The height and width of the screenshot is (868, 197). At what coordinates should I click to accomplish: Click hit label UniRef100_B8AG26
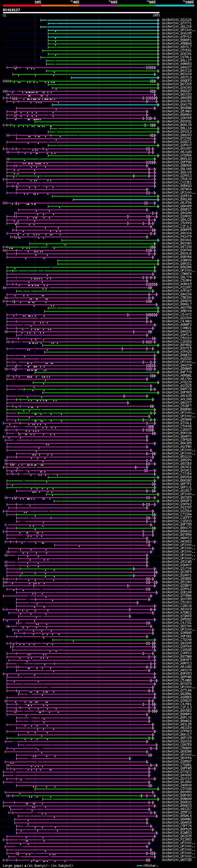(177, 532)
